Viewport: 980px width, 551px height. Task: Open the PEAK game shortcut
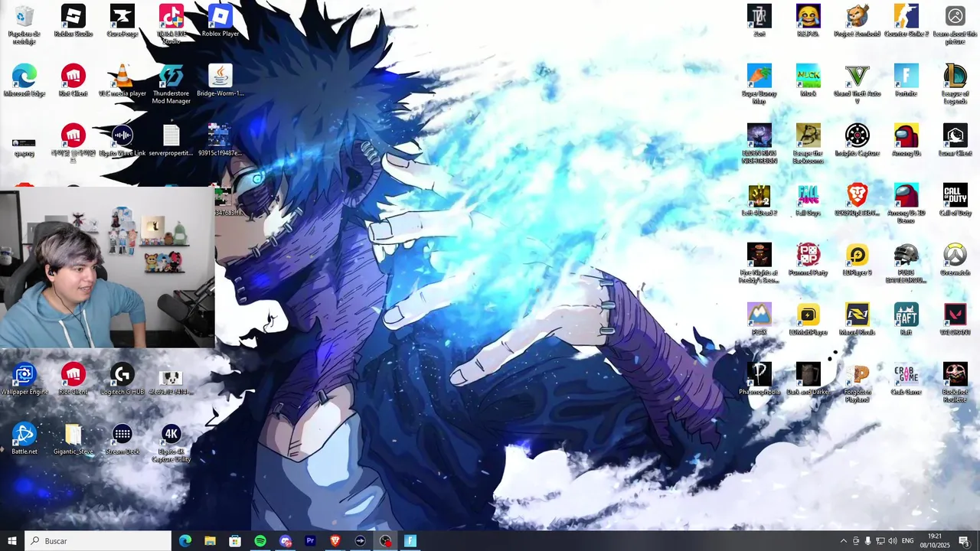[x=759, y=319]
